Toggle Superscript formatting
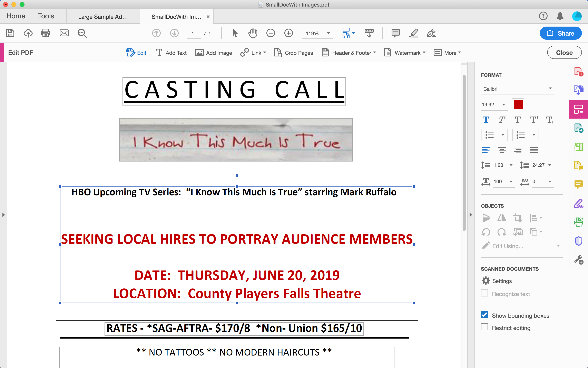 pyautogui.click(x=534, y=120)
